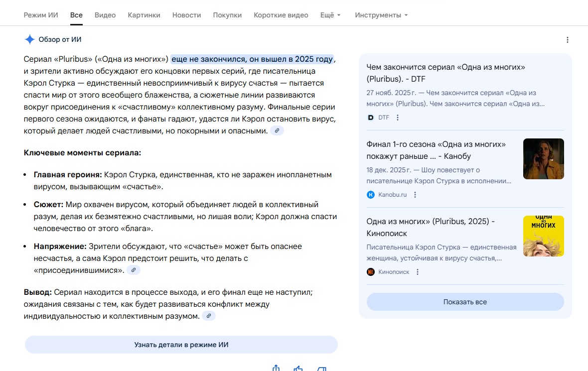Select the «Все» tab
Screen dimensions: 588x371
point(76,15)
